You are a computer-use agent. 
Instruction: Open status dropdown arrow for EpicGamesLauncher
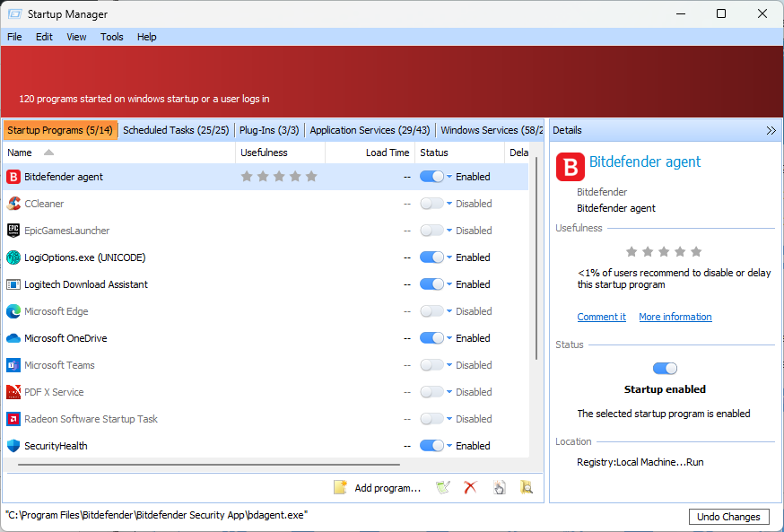coord(449,231)
